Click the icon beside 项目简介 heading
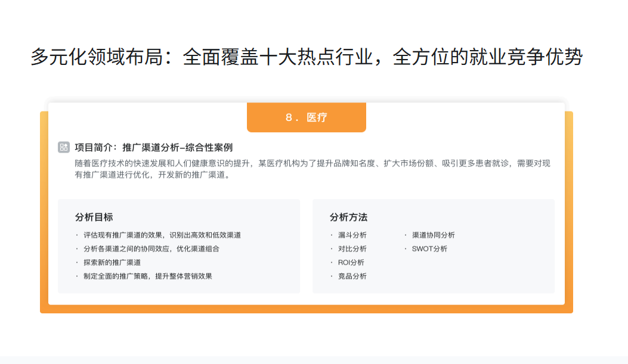Viewport: 628px width, 364px height. 64,147
